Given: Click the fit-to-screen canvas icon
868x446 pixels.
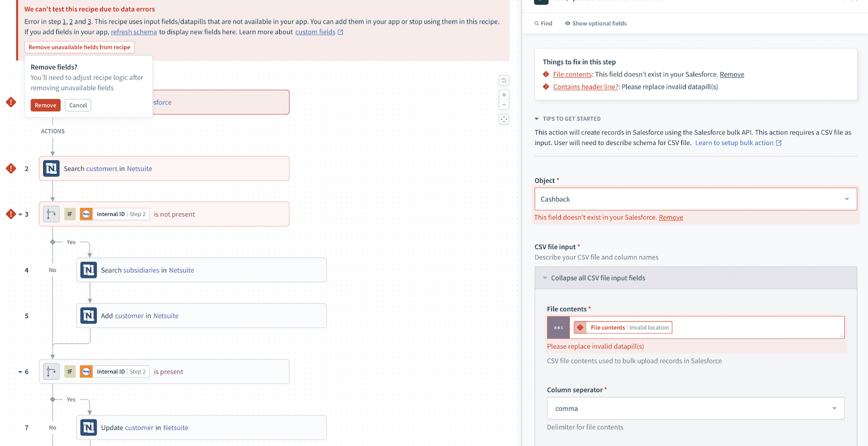Looking at the screenshot, I should coord(504,119).
